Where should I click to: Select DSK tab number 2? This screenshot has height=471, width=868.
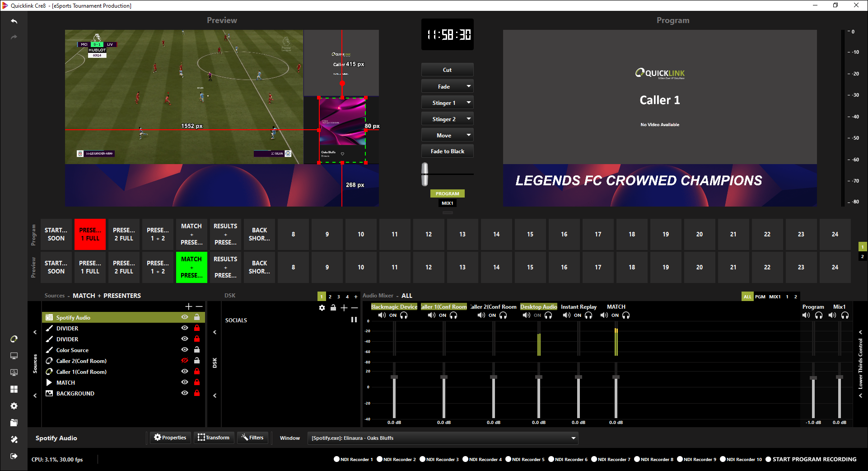(330, 297)
